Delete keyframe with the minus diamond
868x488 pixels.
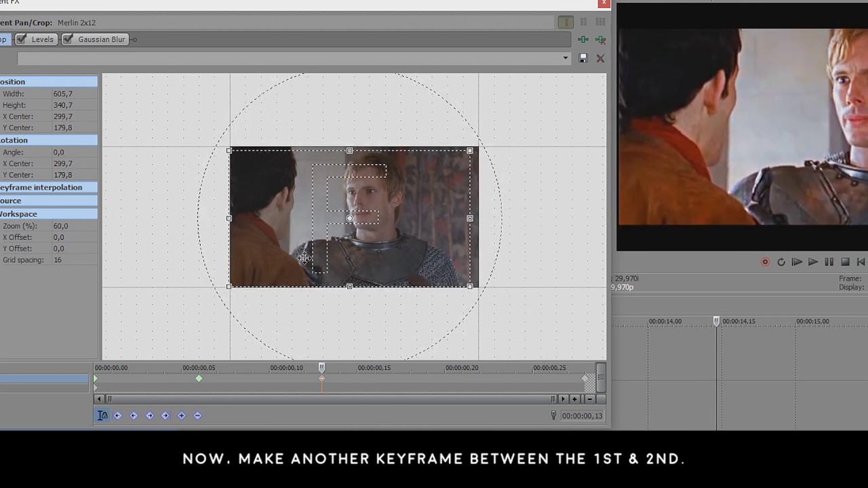[198, 415]
